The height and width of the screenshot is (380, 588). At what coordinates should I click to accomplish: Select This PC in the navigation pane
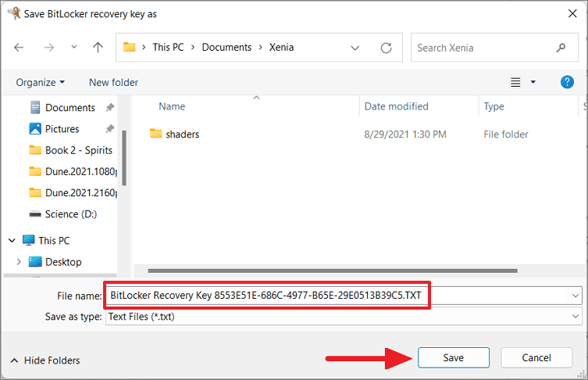[54, 240]
